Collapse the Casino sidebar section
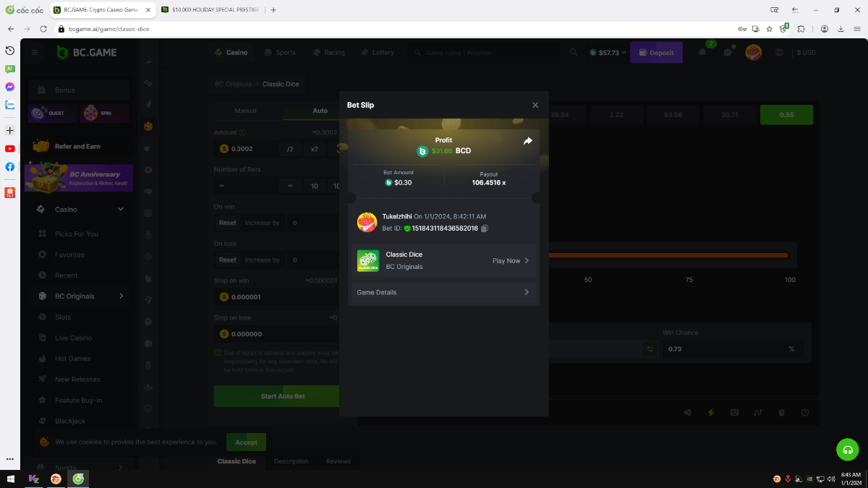868x488 pixels. pos(120,210)
